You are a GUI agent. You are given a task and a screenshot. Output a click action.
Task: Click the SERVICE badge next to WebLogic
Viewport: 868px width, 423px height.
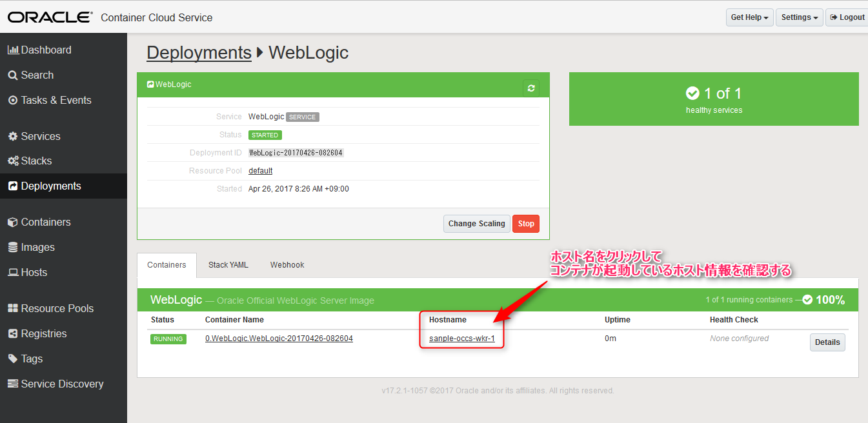pyautogui.click(x=303, y=117)
